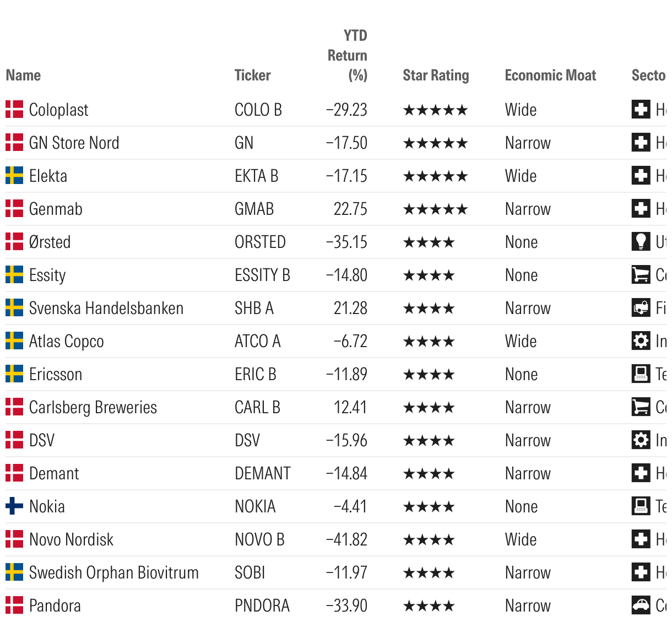Sort by the Name column header
This screenshot has width=672, height=627.
coord(23,75)
